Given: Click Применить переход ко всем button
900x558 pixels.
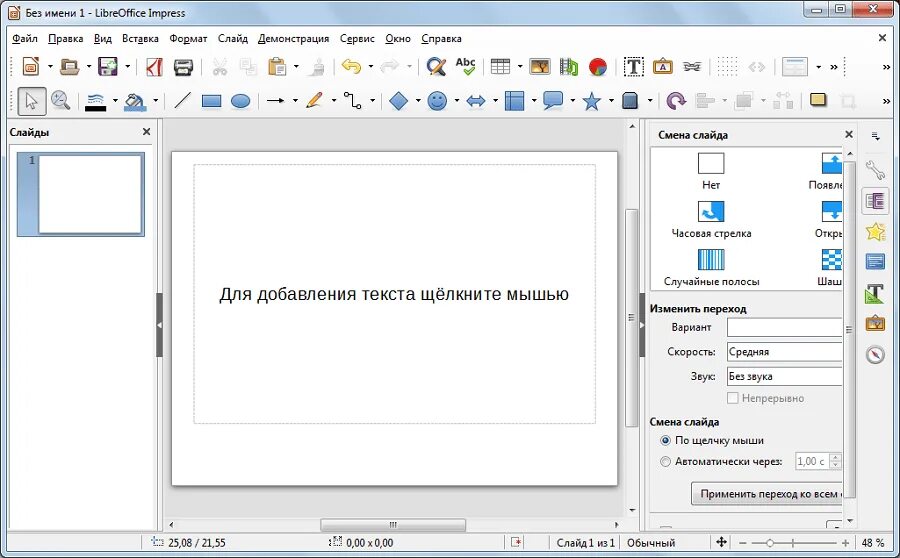Looking at the screenshot, I should (767, 494).
